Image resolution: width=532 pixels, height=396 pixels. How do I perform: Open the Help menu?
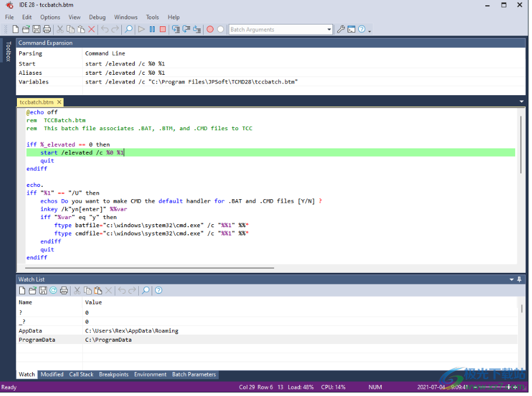(x=174, y=18)
